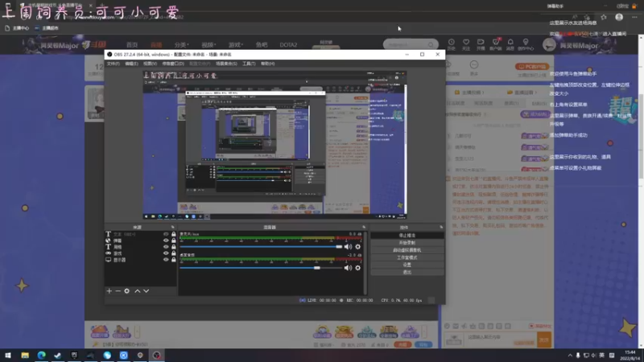Click the orange send button in chat
Image resolution: width=644 pixels, height=362 pixels.
[x=544, y=339]
